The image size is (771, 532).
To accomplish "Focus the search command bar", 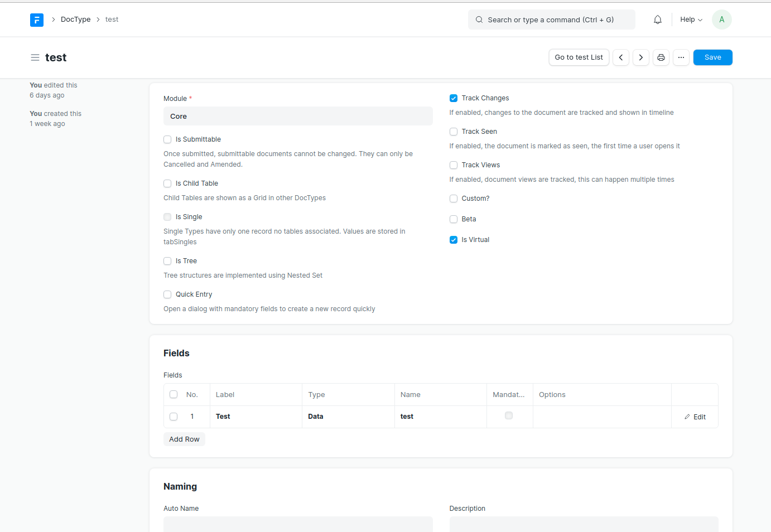I will [551, 20].
